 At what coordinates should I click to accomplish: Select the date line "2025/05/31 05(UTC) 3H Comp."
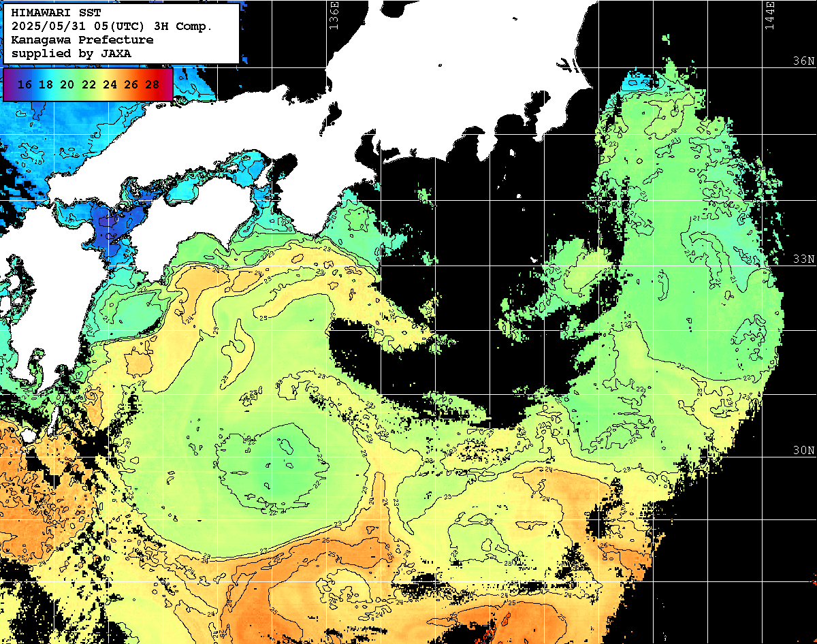[112, 27]
